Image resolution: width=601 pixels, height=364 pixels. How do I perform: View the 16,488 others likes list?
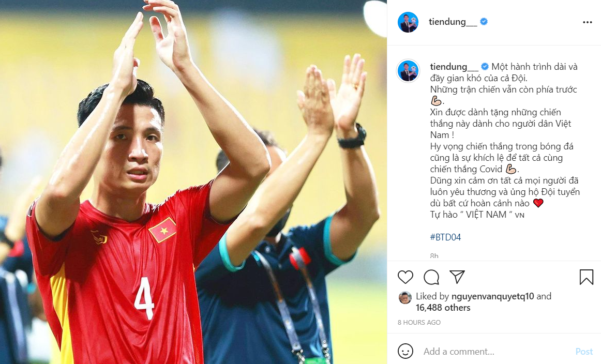pos(443,308)
